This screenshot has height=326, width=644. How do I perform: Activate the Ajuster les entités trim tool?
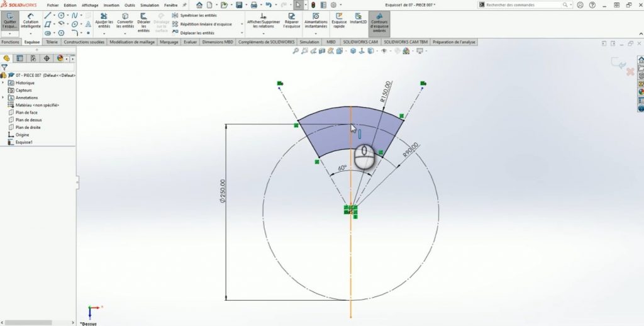pyautogui.click(x=104, y=21)
